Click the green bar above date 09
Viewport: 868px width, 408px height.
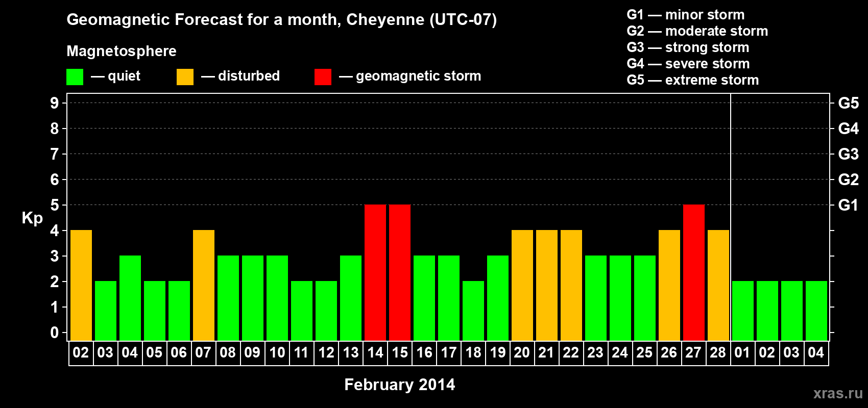click(x=253, y=298)
